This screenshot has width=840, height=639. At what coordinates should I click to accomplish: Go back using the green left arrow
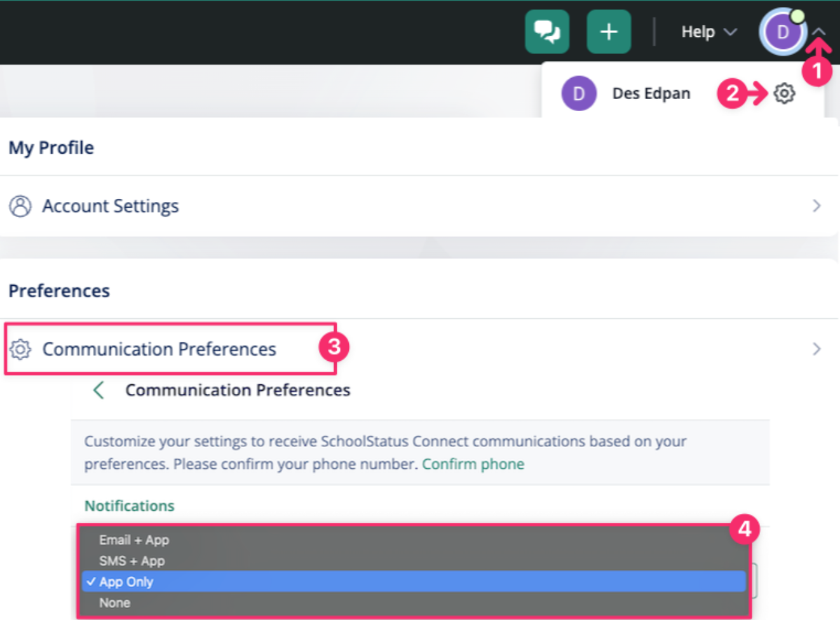coord(98,390)
